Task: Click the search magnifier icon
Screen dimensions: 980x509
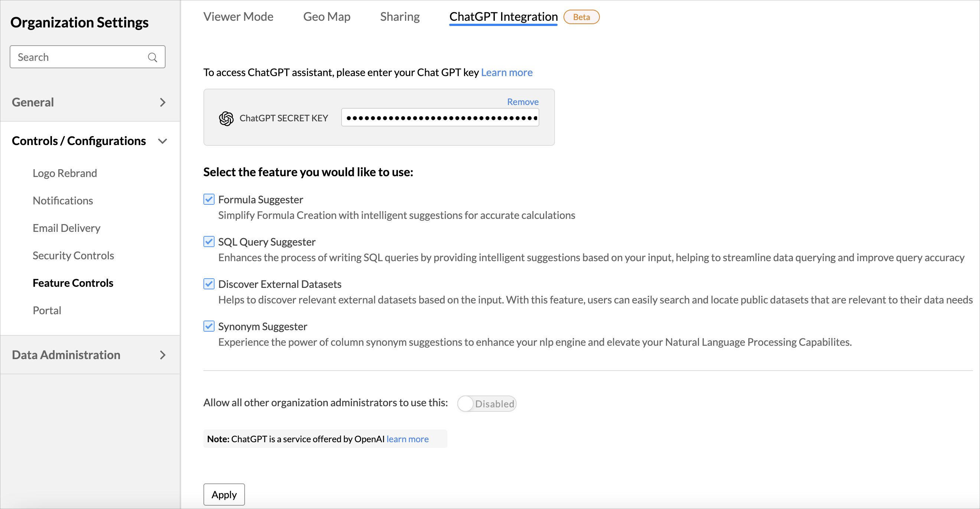Action: [x=153, y=57]
